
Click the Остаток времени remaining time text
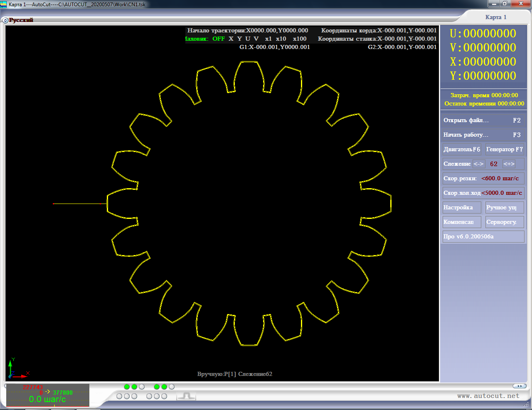point(484,103)
